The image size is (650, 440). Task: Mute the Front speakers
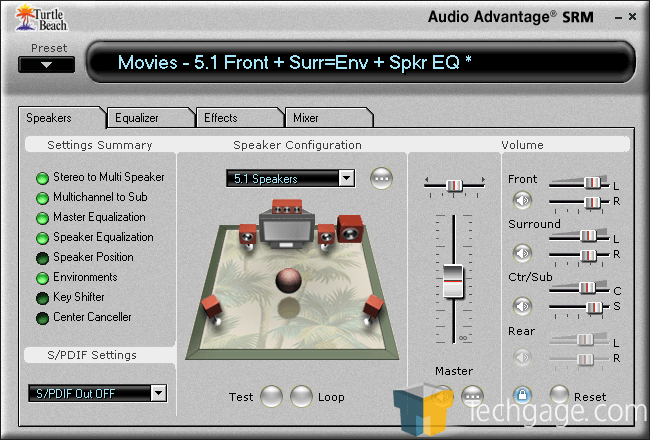point(522,201)
